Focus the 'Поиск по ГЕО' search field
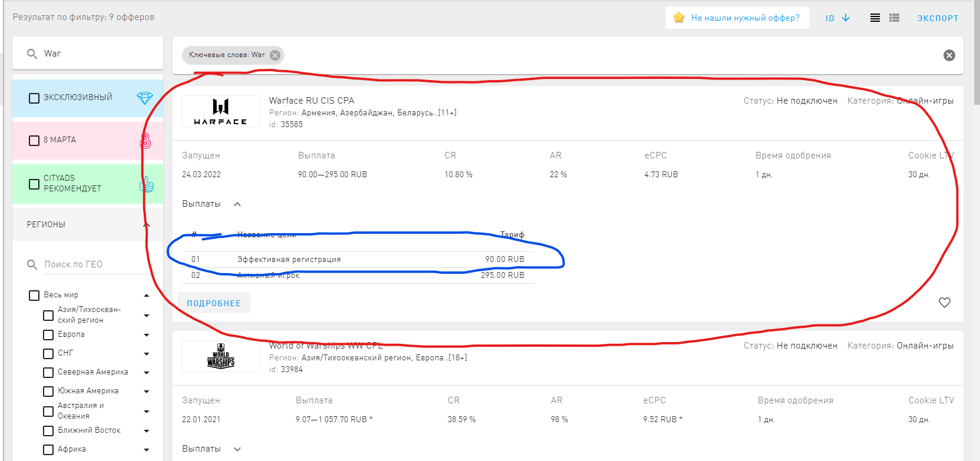 94,264
